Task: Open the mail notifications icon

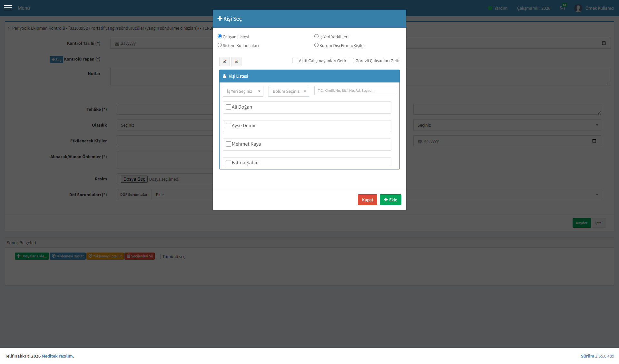Action: coord(562,8)
